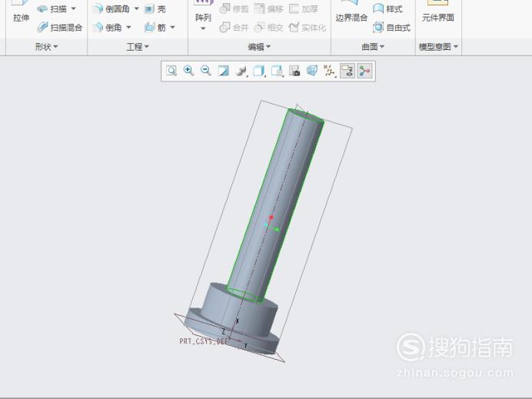Expand the Engineering (工程) group menu
The image size is (532, 399).
pos(138,46)
